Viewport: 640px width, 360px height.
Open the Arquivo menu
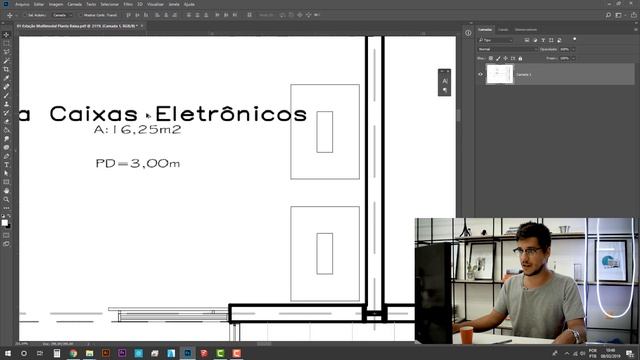(x=22, y=4)
